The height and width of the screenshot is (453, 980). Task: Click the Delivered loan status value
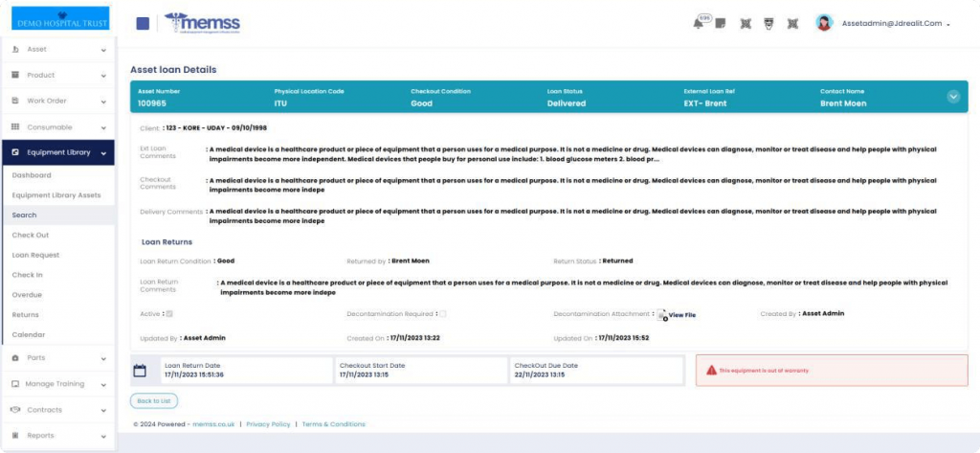(567, 103)
